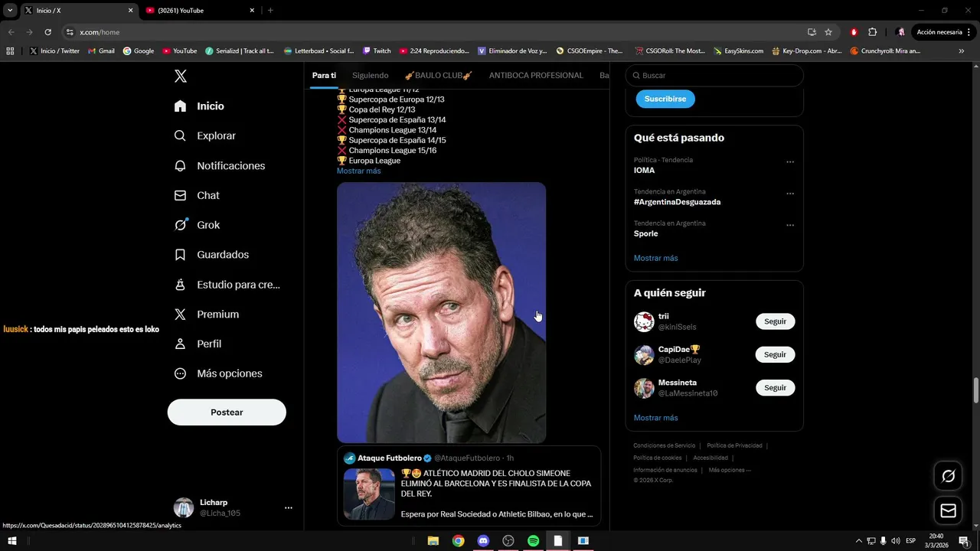Click the Más opciones circle icon
This screenshot has width=980, height=551.
[180, 373]
